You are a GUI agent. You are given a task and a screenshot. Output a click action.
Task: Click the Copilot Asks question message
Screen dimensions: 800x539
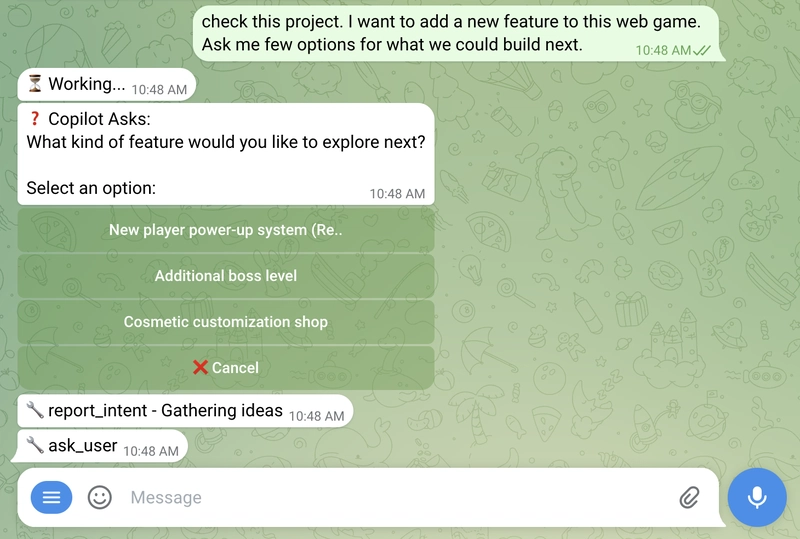[x=225, y=142]
